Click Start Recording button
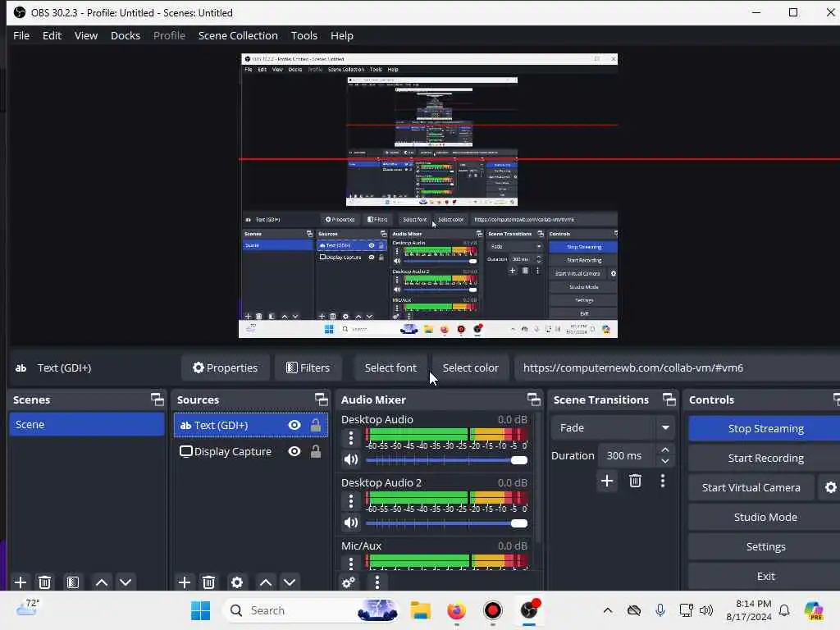This screenshot has height=630, width=840. click(765, 458)
